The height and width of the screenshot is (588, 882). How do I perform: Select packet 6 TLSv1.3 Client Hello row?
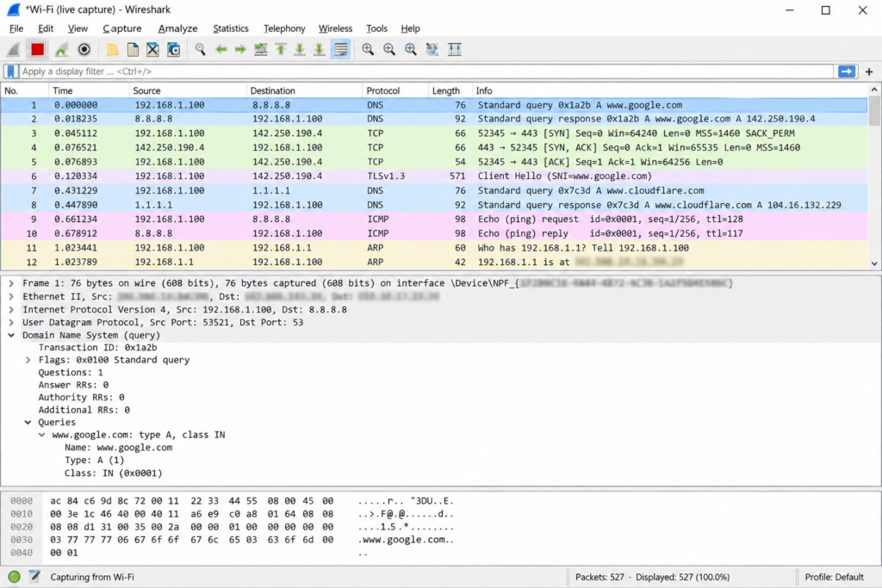(x=434, y=176)
